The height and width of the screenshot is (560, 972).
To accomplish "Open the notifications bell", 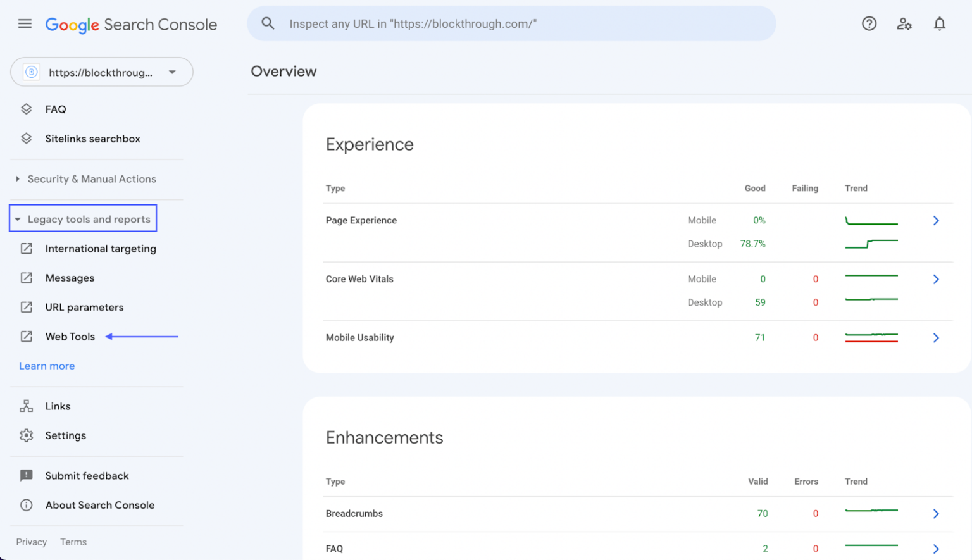I will click(940, 23).
